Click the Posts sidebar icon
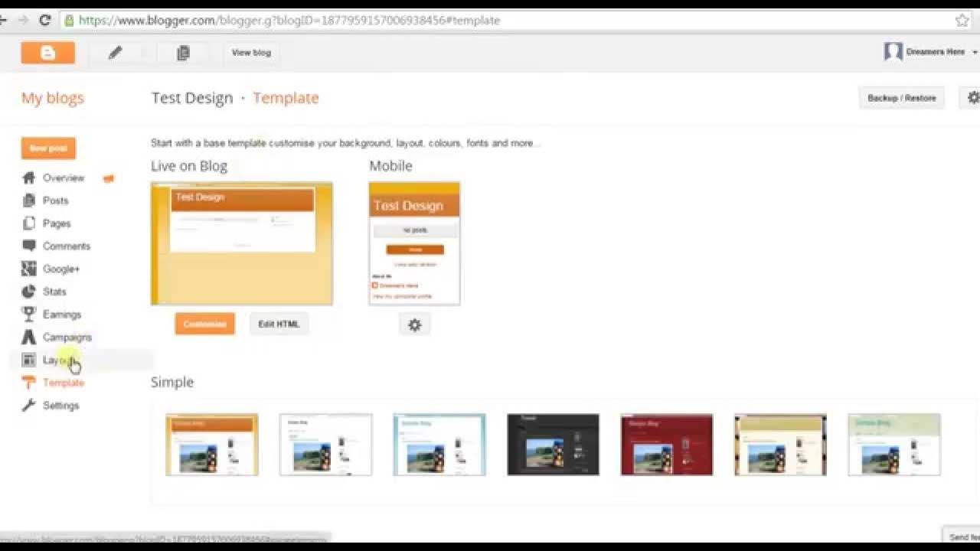 tap(29, 201)
